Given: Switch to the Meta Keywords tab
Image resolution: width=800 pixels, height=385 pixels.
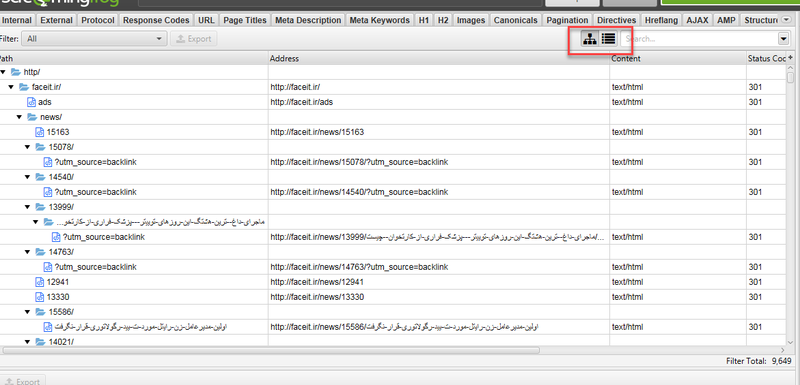Looking at the screenshot, I should (x=380, y=20).
